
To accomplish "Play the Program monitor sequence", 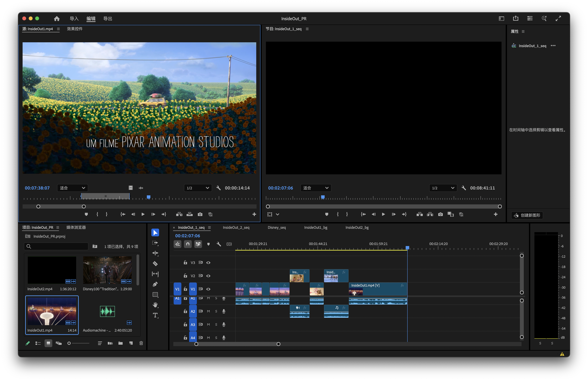I will pos(383,214).
